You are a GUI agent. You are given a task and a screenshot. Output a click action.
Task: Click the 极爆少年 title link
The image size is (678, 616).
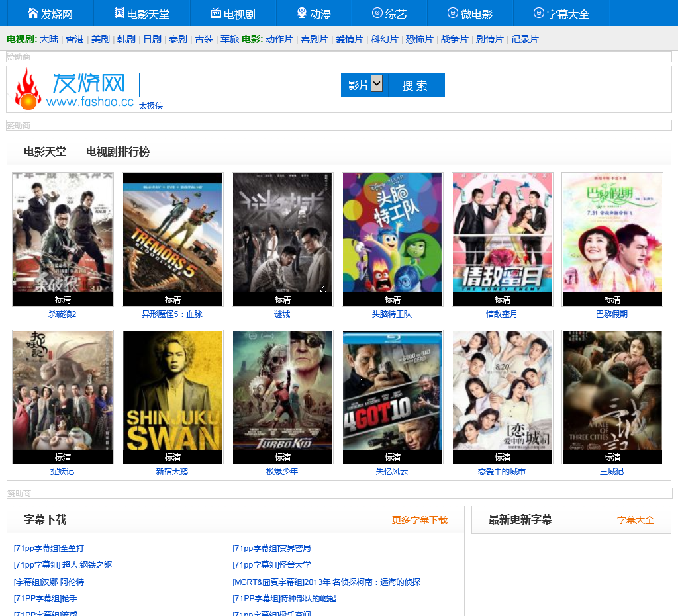pyautogui.click(x=282, y=472)
